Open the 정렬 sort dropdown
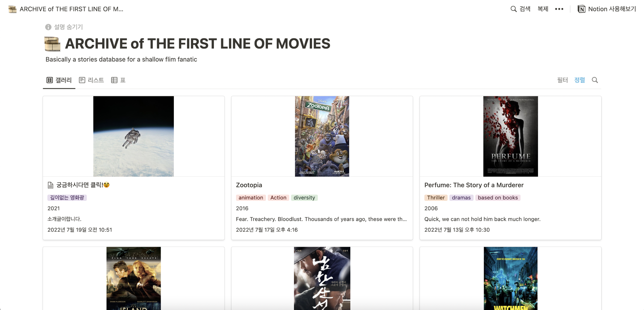644x310 pixels. tap(579, 80)
